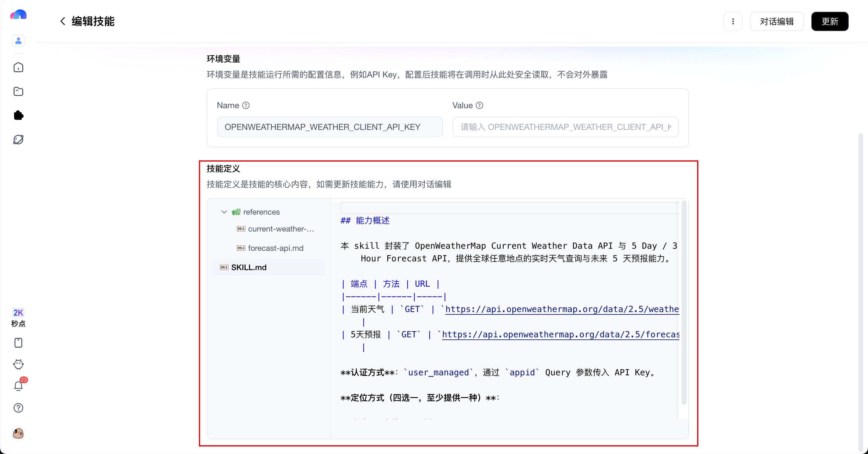Go back using the left arrow icon
This screenshot has height=454, width=868.
point(63,21)
